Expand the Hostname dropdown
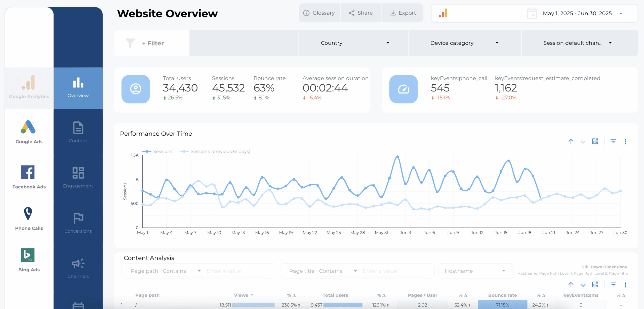Screen dimensions: 644x309 pos(476,271)
